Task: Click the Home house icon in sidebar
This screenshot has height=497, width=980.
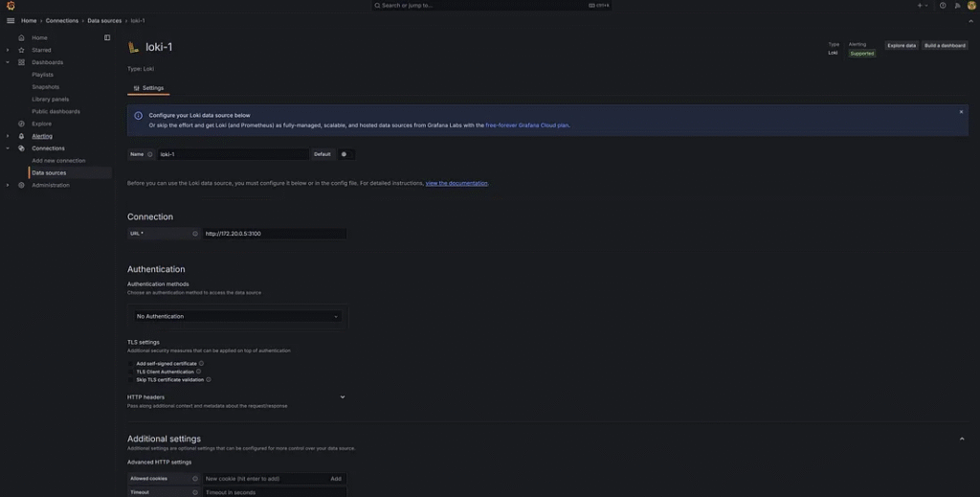Action: [21, 37]
